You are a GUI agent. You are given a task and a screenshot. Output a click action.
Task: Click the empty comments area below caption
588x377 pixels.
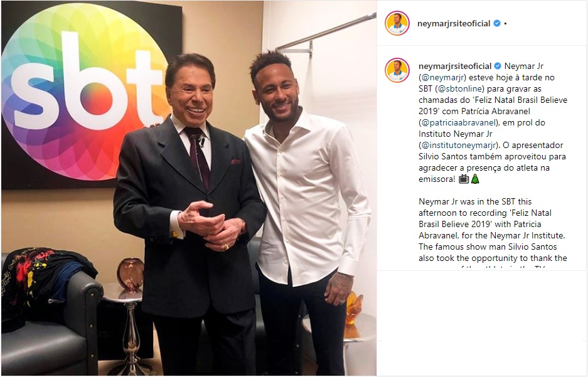[482, 305]
